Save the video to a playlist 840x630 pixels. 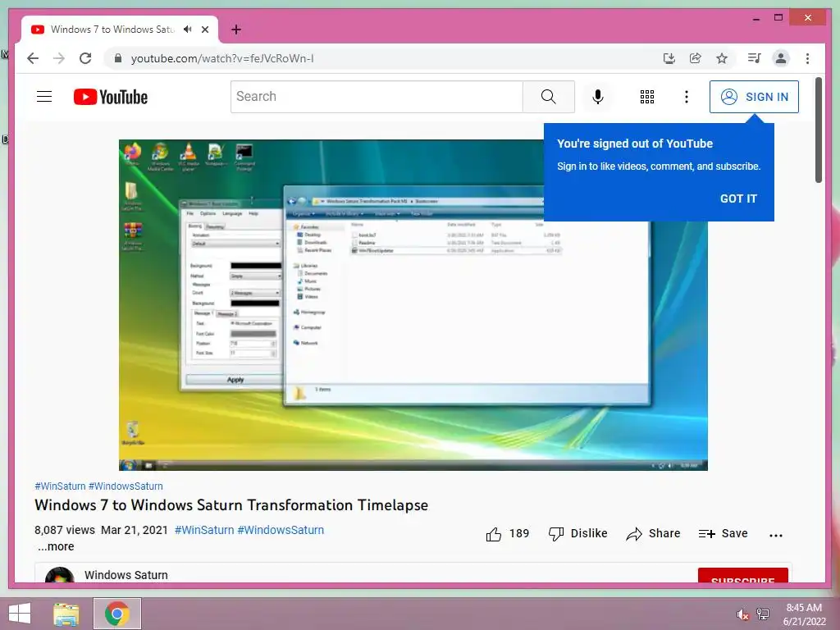(x=723, y=533)
